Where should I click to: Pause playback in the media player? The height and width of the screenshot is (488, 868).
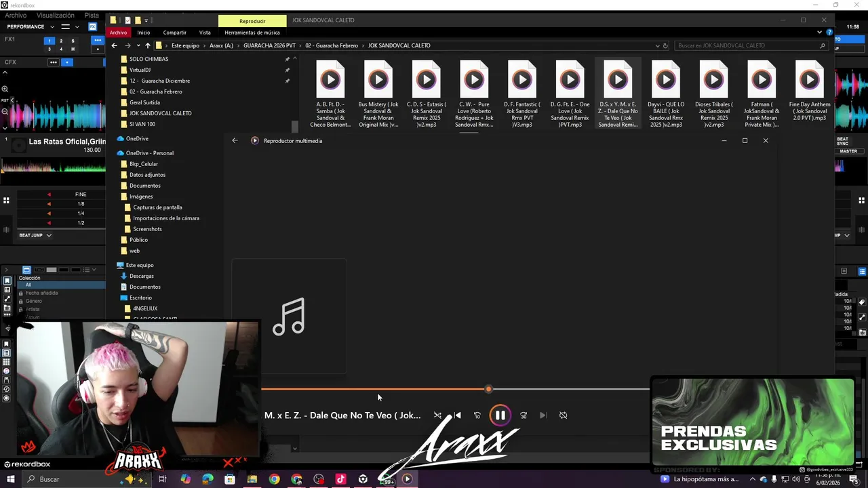[x=500, y=415]
